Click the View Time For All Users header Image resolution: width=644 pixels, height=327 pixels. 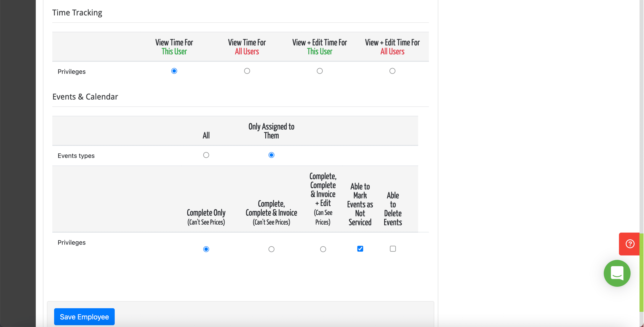pos(247,47)
